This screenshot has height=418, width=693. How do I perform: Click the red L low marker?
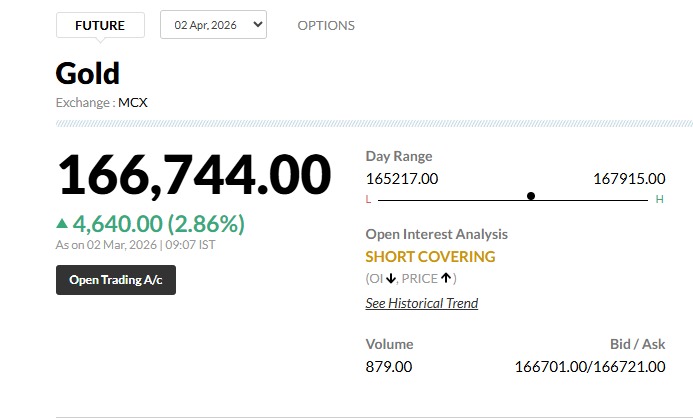(x=368, y=200)
